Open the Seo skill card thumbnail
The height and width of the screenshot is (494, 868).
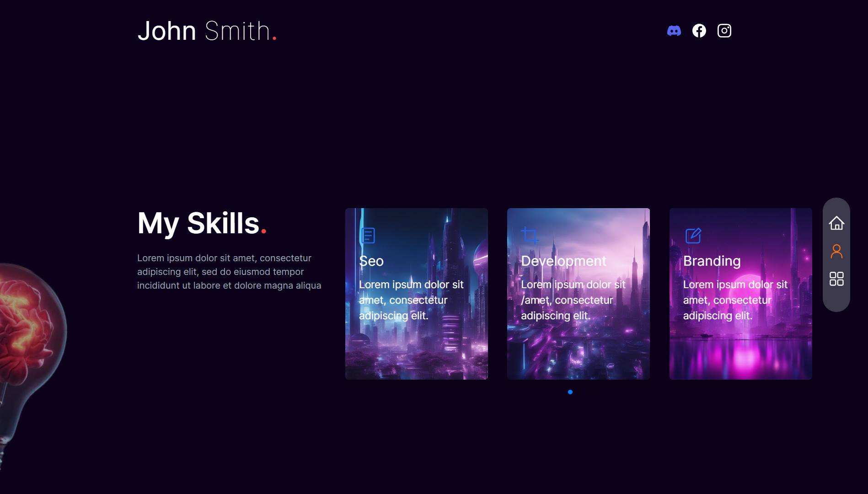tap(416, 293)
